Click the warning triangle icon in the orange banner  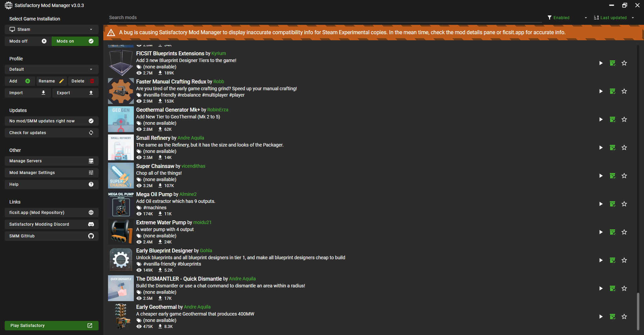point(111,33)
